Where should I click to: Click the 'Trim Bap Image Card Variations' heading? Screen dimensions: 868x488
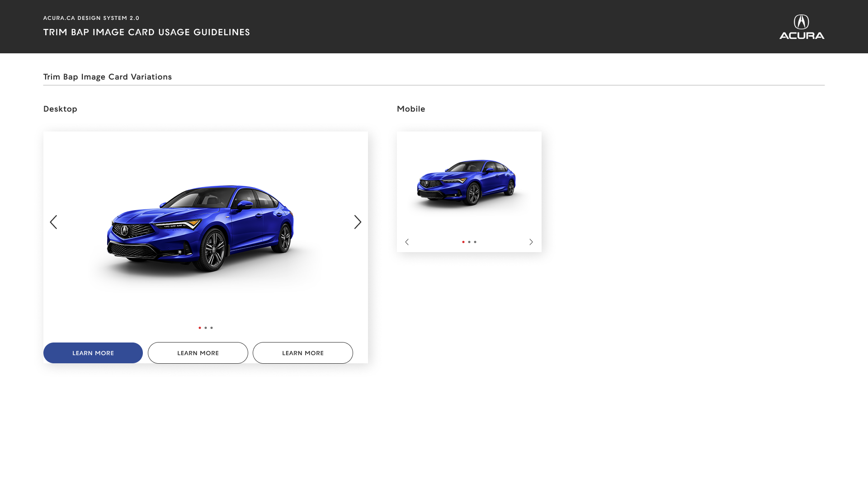108,77
